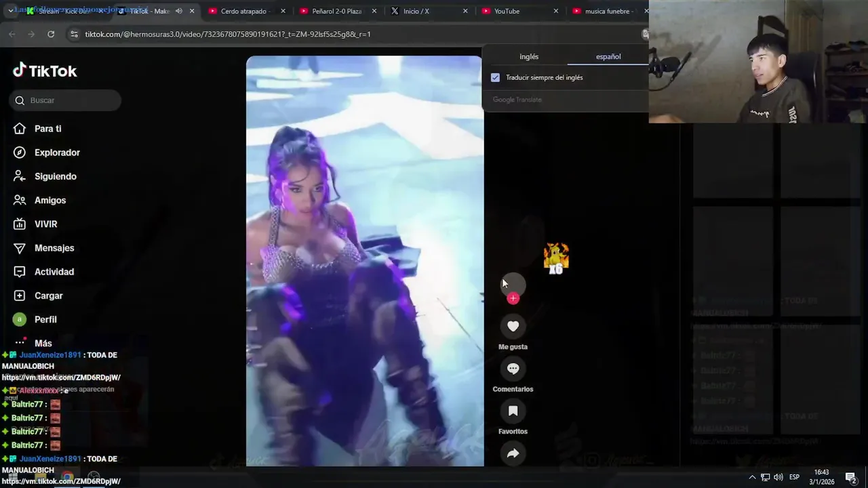
Task: Click the browser back arrow
Action: pos(12,34)
